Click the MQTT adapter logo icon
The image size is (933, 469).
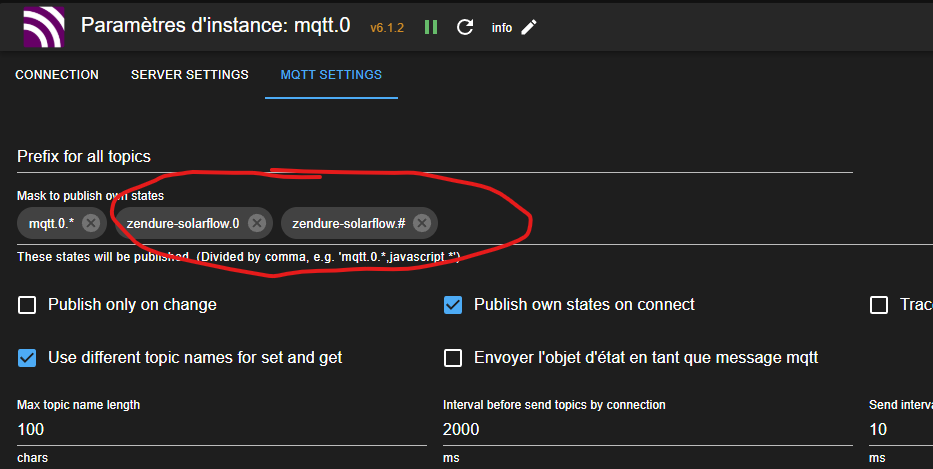pyautogui.click(x=44, y=27)
